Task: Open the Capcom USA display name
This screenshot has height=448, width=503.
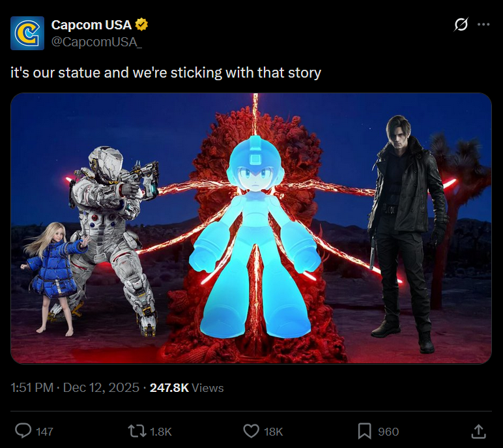Action: tap(91, 25)
